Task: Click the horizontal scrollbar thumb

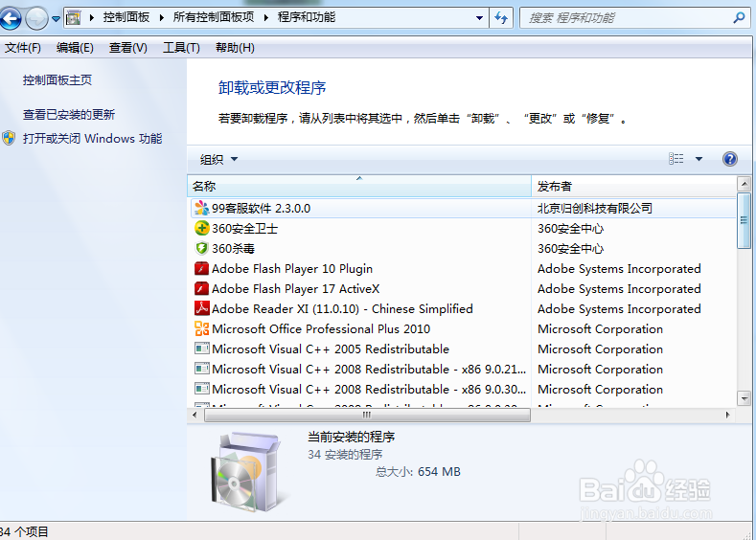Action: click(x=367, y=415)
